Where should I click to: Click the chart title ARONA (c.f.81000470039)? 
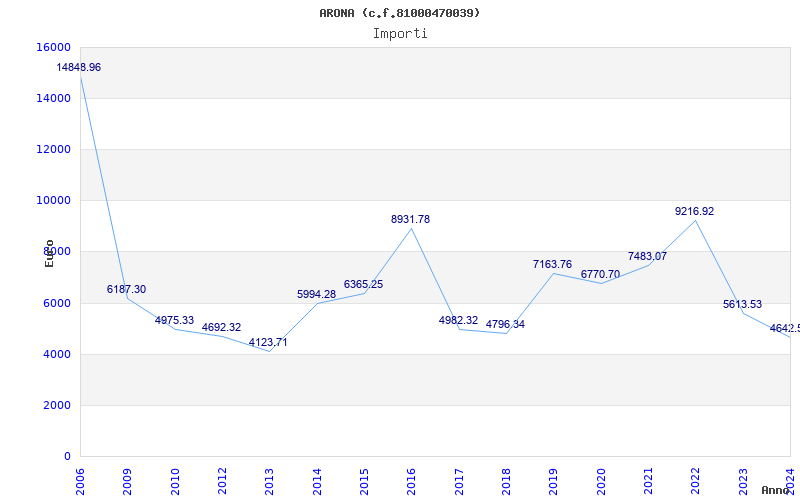tap(399, 13)
